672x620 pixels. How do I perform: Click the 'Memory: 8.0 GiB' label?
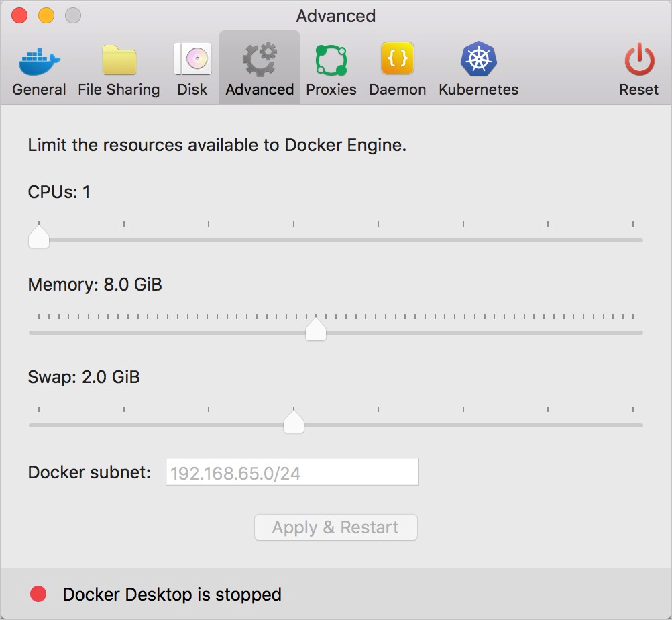pos(95,285)
